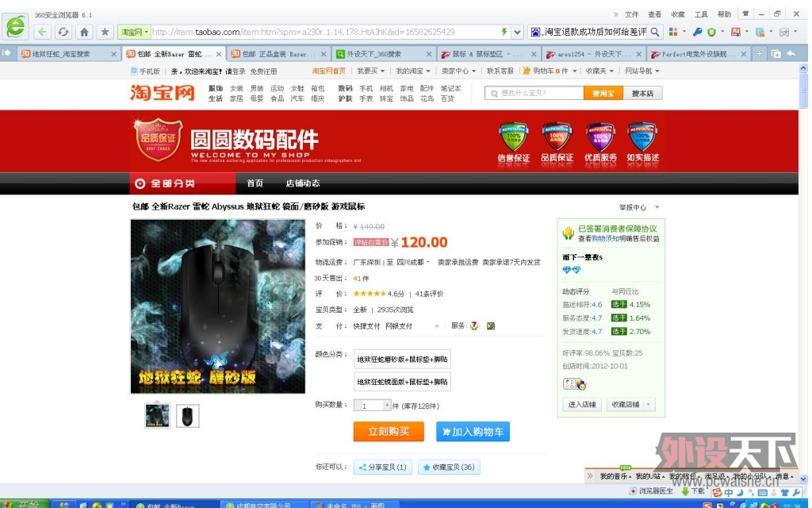
Task: Click the 360 browser logo icon
Action: 16,26
